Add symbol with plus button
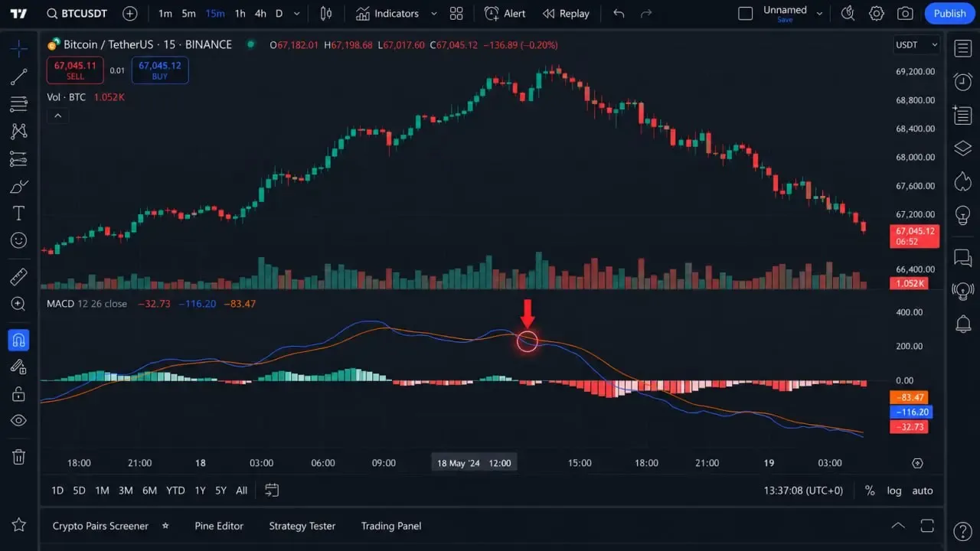The height and width of the screenshot is (551, 980). coord(130,14)
